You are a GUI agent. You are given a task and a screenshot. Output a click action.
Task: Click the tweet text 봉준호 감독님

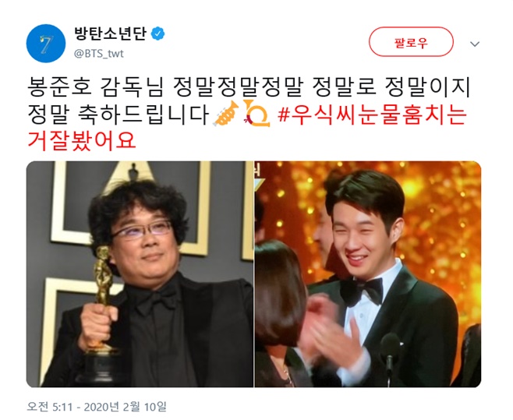click(x=95, y=88)
